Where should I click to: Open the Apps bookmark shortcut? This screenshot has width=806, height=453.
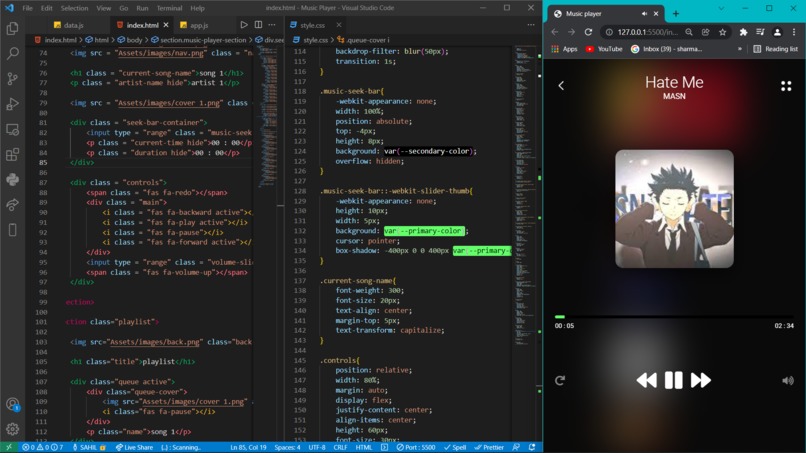point(564,49)
